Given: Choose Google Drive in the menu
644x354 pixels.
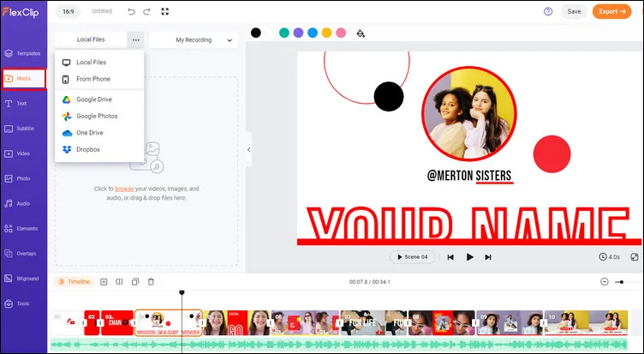Looking at the screenshot, I should 99,99.
